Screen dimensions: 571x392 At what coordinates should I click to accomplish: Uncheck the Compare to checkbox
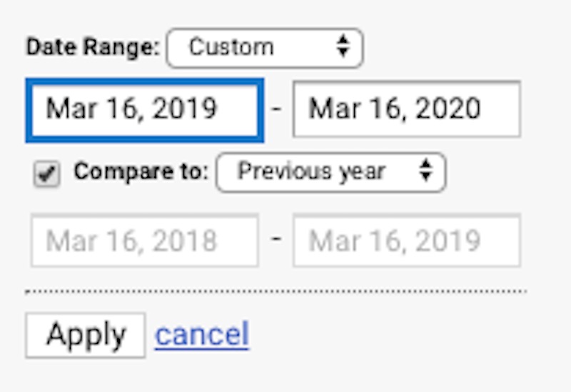(47, 174)
